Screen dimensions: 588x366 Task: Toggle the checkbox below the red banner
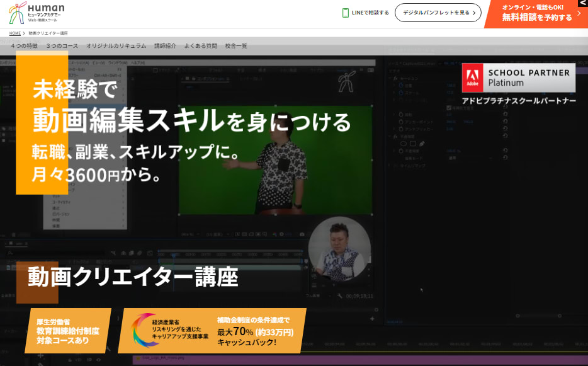(448, 108)
